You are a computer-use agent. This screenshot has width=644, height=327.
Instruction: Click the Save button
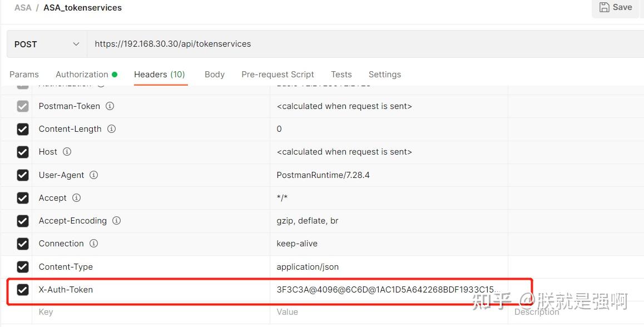pyautogui.click(x=615, y=7)
